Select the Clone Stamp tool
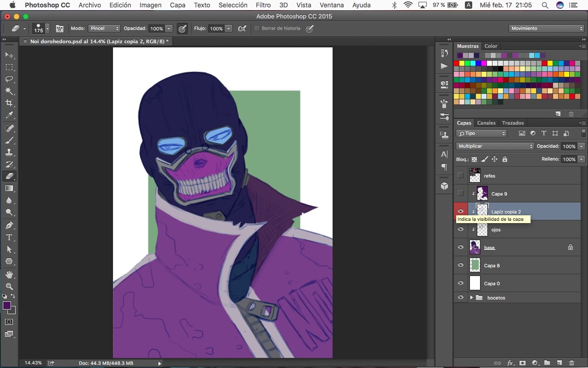 coord(9,152)
